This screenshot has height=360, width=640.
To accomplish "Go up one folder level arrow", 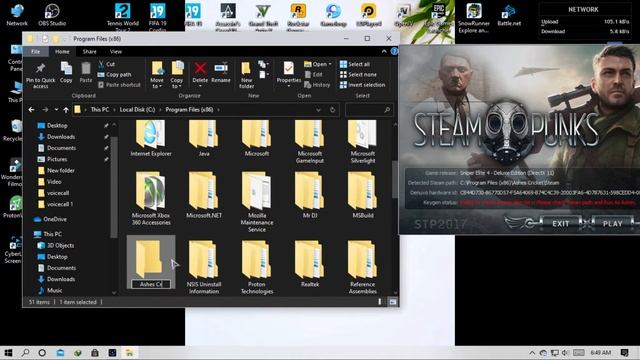I will (x=66, y=109).
